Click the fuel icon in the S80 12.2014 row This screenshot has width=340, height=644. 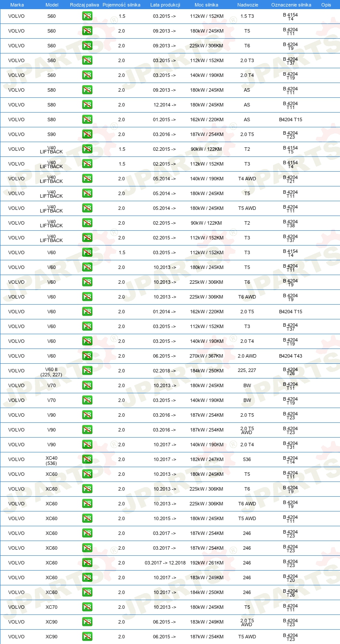click(87, 105)
